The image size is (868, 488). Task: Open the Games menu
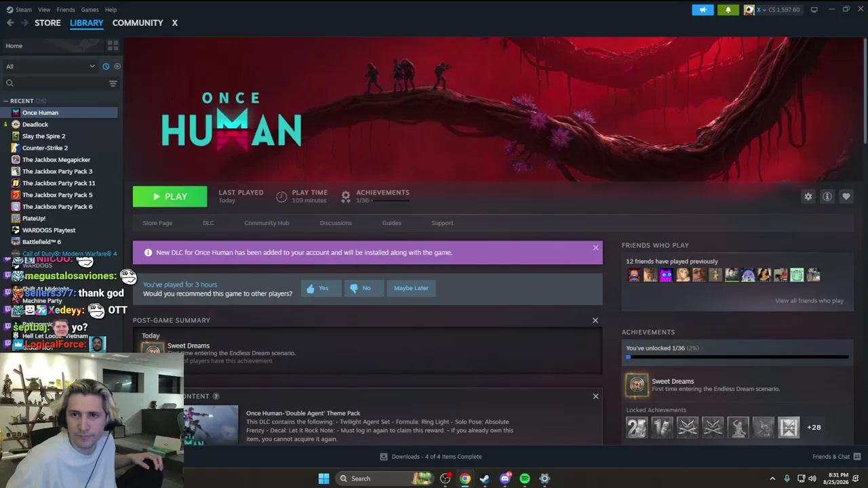[90, 9]
